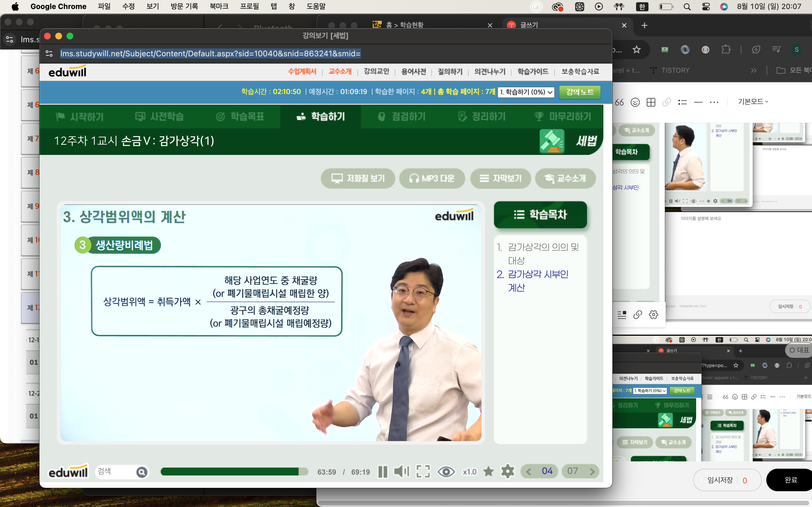This screenshot has height=507, width=812.
Task: Go to next page with right chevron
Action: point(592,472)
